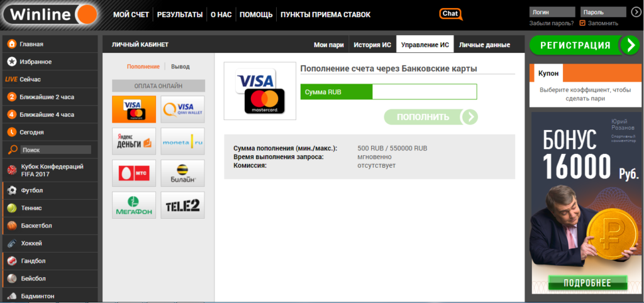Click the Бейсбол ball icon
The image size is (644, 303).
pyautogui.click(x=12, y=278)
